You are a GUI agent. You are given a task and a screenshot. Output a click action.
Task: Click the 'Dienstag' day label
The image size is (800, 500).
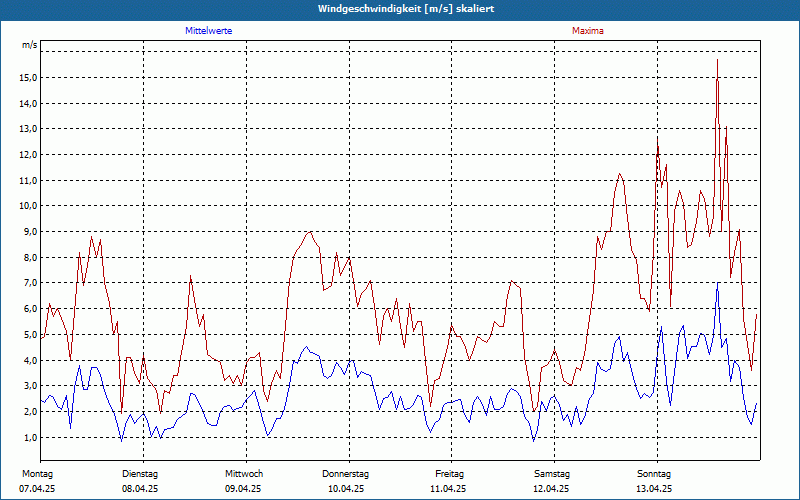[140, 474]
